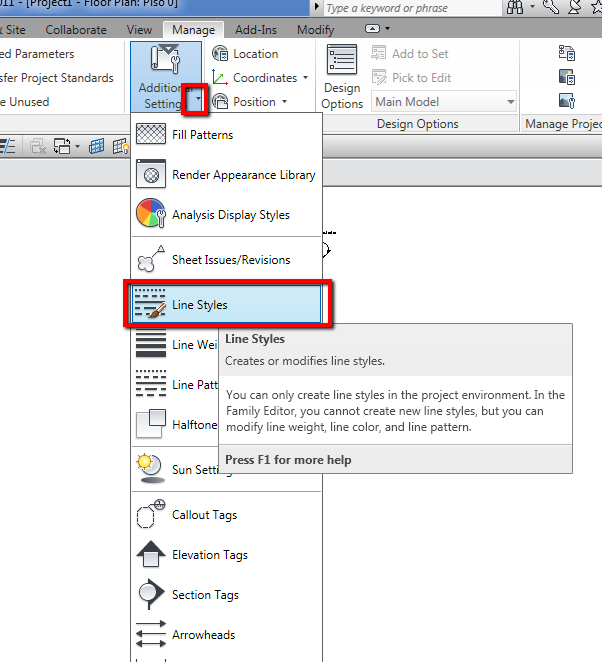Click the Line Patterns dashed icon
The height and width of the screenshot is (662, 602).
point(151,383)
